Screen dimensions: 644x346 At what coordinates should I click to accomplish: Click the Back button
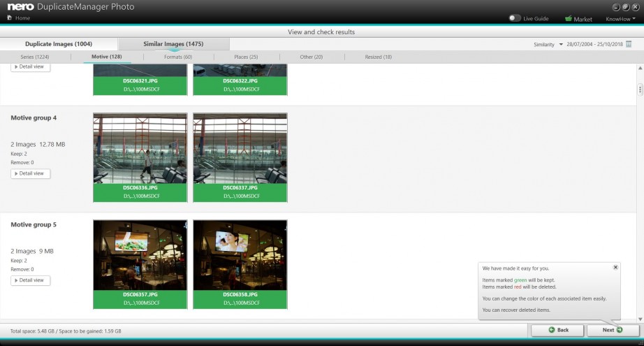click(x=557, y=330)
